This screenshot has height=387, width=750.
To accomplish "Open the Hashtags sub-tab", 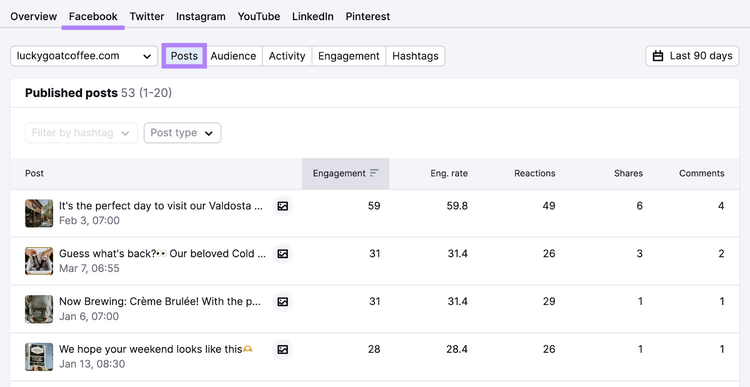I will tap(415, 56).
